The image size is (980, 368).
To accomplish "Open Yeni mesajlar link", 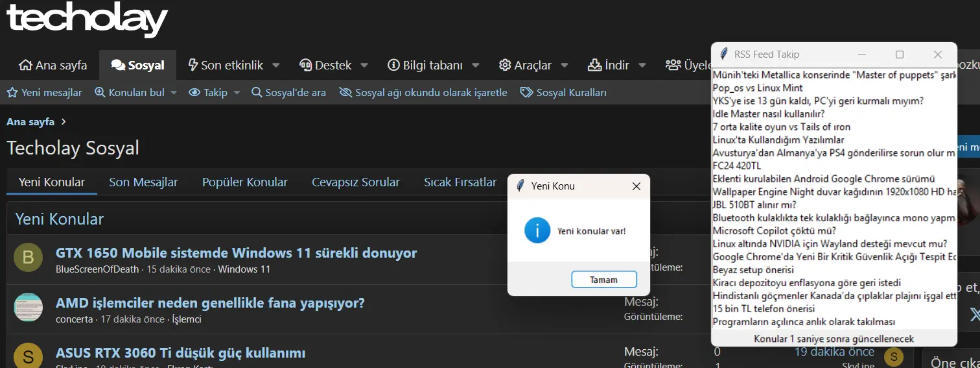I will tap(52, 92).
